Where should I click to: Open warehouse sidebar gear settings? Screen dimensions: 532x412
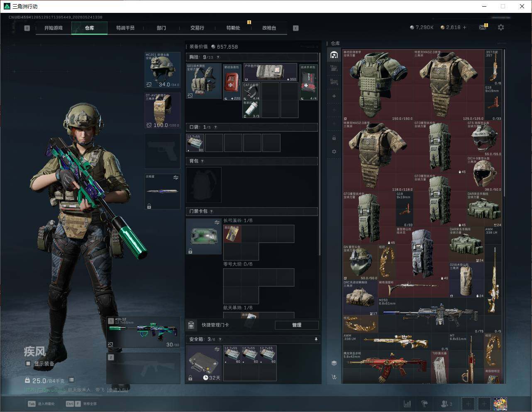(334, 152)
